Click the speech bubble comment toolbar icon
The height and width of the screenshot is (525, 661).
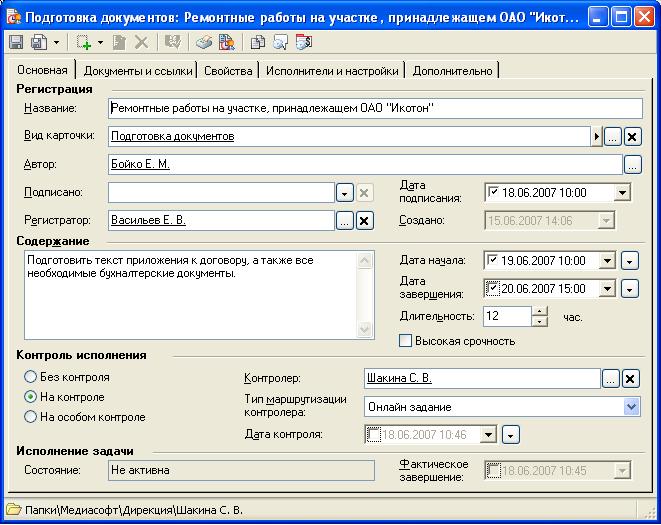point(280,43)
